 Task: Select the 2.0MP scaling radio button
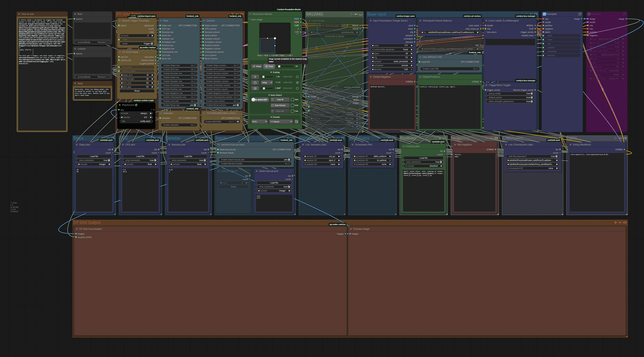tap(297, 88)
